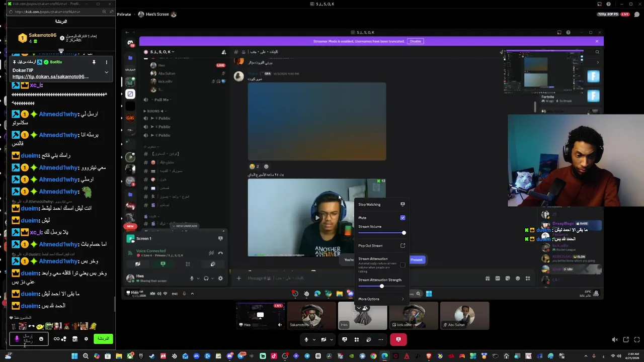Open TikTok from the Windows taskbar
The width and height of the screenshot is (644, 362).
coord(274,356)
